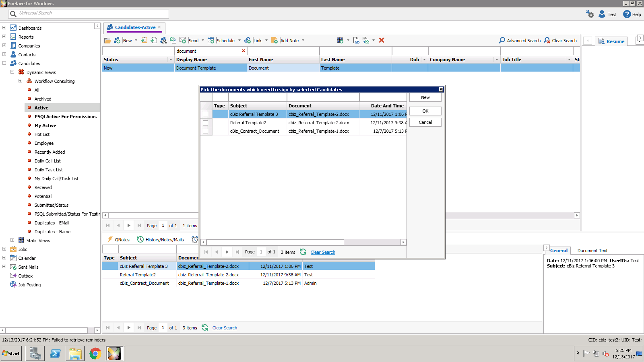Click the Send mail icon

point(183,40)
